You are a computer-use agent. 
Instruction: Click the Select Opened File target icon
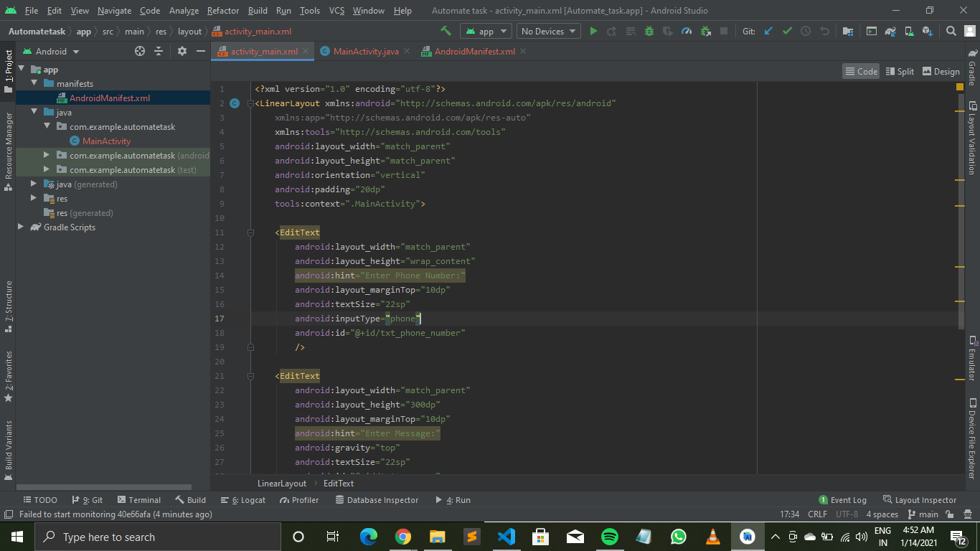click(x=140, y=51)
